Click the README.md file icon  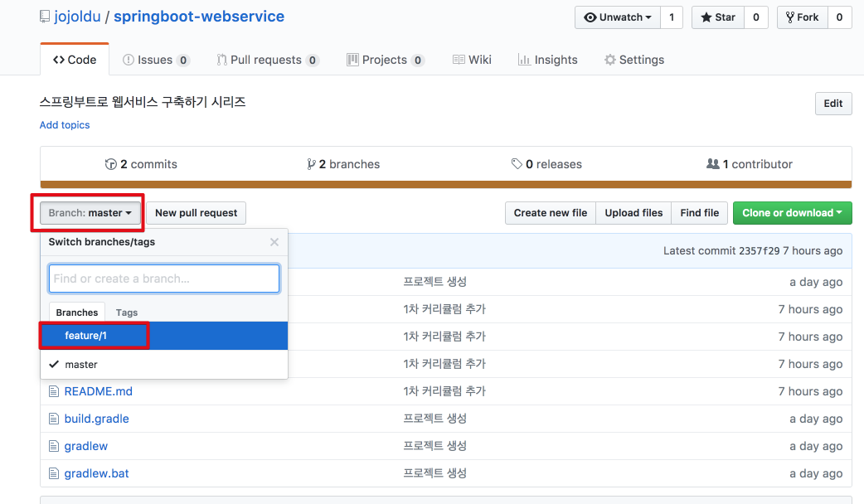pos(53,391)
